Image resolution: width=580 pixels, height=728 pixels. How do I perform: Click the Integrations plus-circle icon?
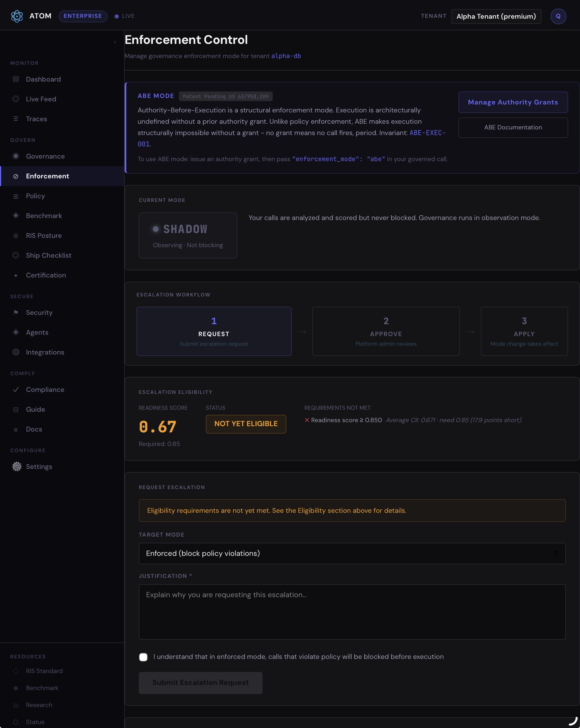tap(16, 352)
